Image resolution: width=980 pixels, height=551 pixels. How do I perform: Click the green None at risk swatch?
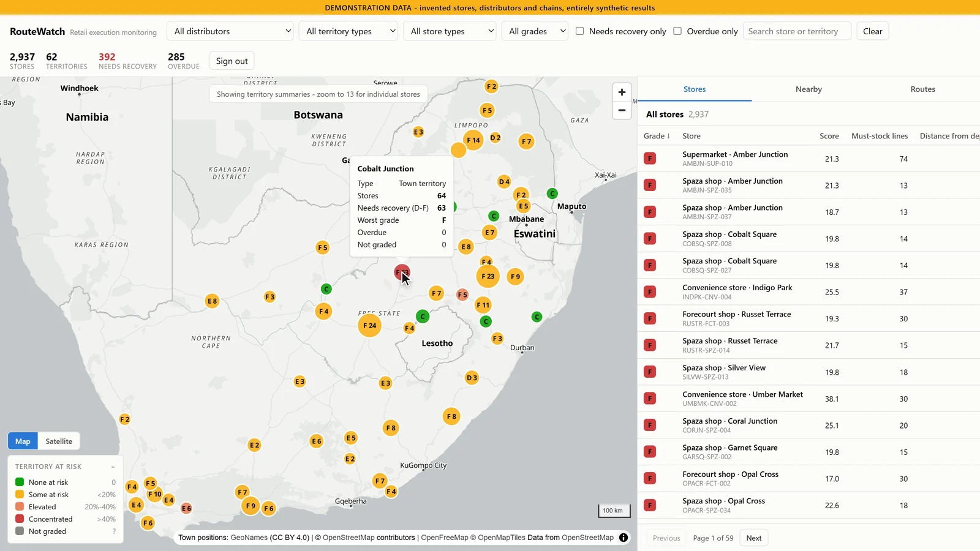tap(20, 482)
